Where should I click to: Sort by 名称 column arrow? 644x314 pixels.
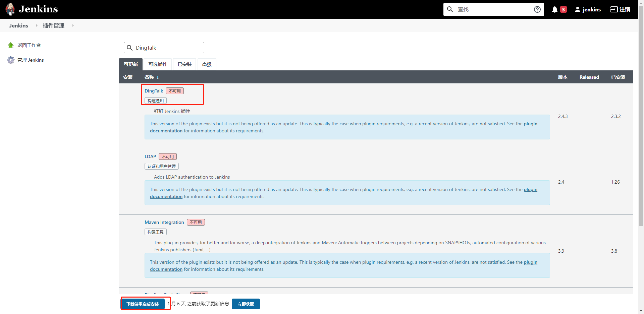(158, 77)
